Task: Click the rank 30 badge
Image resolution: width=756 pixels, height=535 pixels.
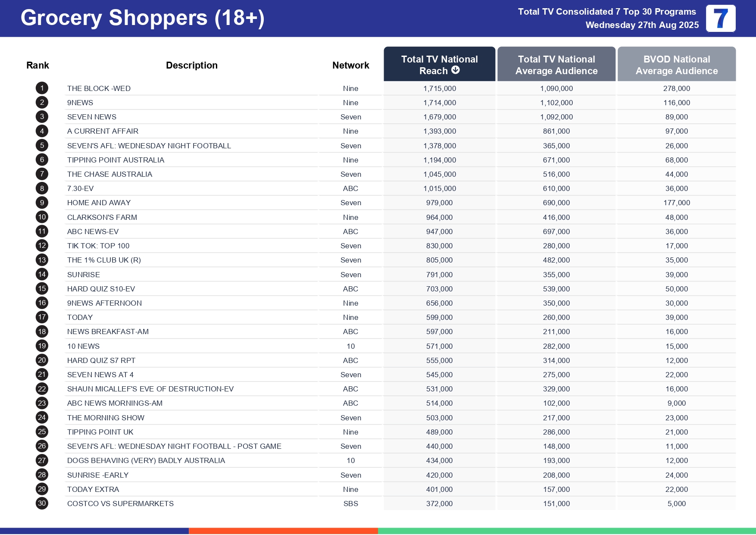Action: pos(42,504)
